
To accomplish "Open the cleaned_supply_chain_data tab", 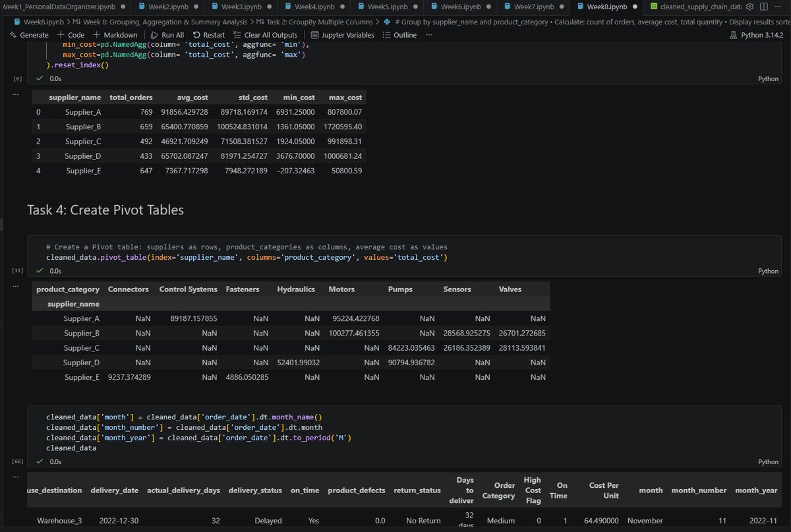I will coord(692,7).
